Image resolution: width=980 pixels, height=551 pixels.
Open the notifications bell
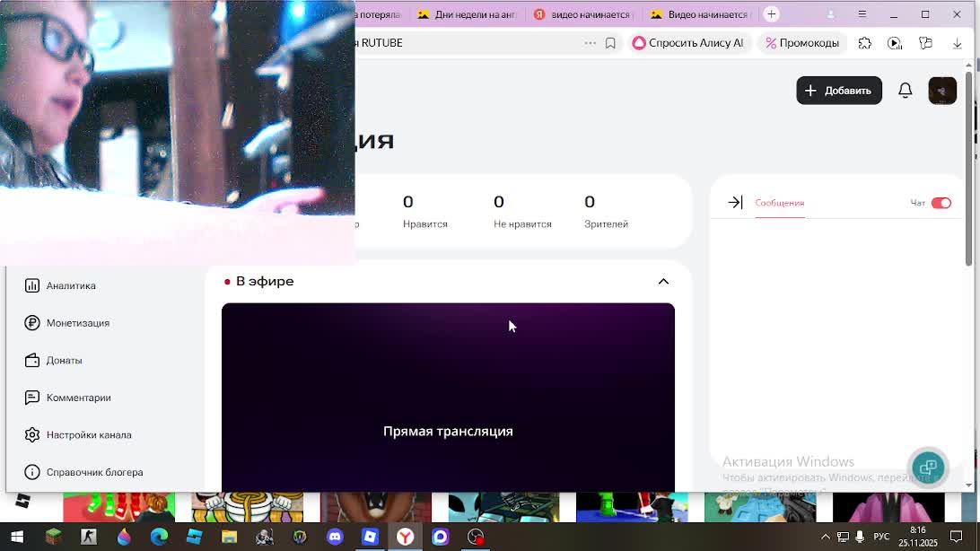(905, 91)
